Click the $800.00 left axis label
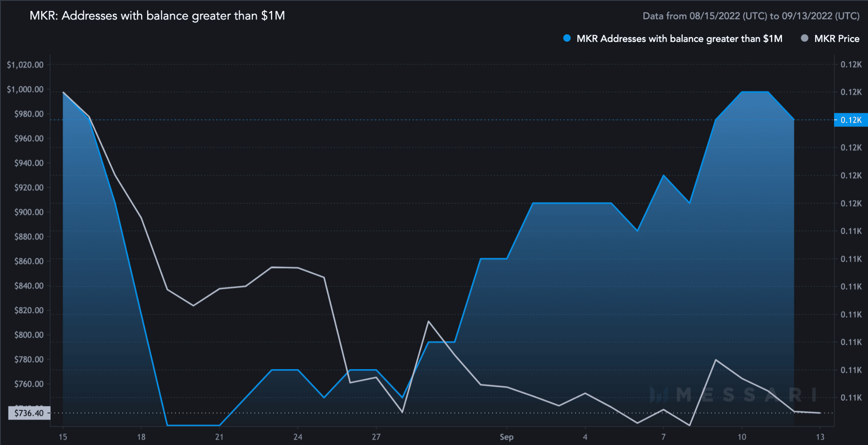Viewport: 868px width, 445px height. (x=29, y=335)
